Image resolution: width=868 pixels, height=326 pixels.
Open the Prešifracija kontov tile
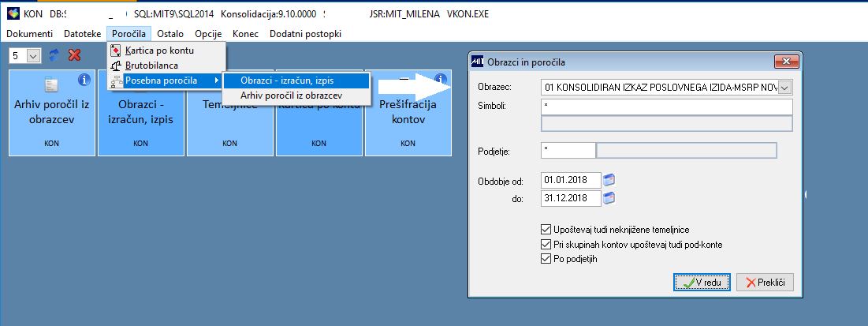408,113
